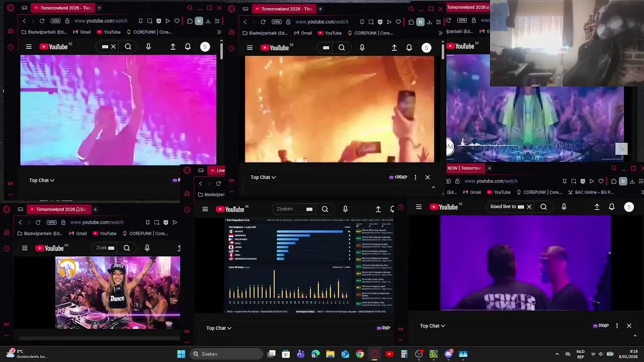Image resolution: width=644 pixels, height=362 pixels.
Task: Select Tomorrowland 2026 tab in top-middle window
Action: coord(283,9)
